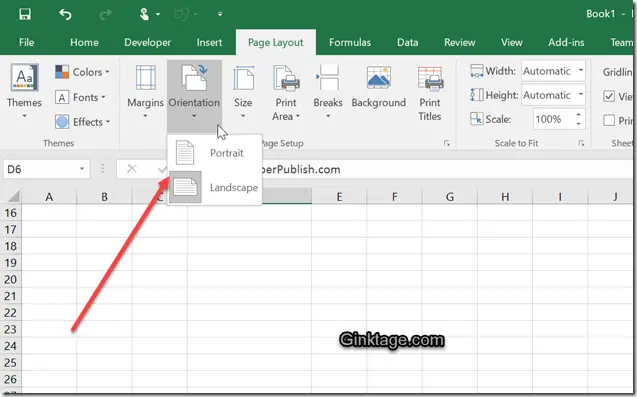Switch to the Home tab

click(84, 42)
